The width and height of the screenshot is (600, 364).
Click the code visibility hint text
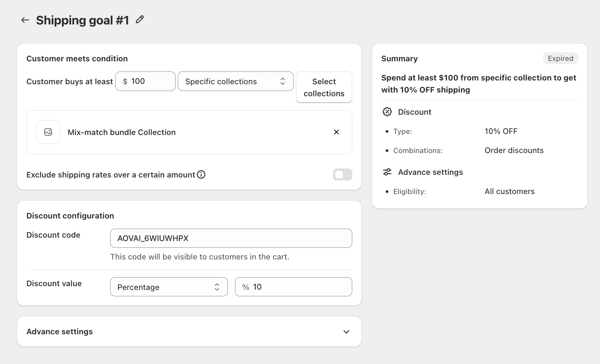pos(200,257)
